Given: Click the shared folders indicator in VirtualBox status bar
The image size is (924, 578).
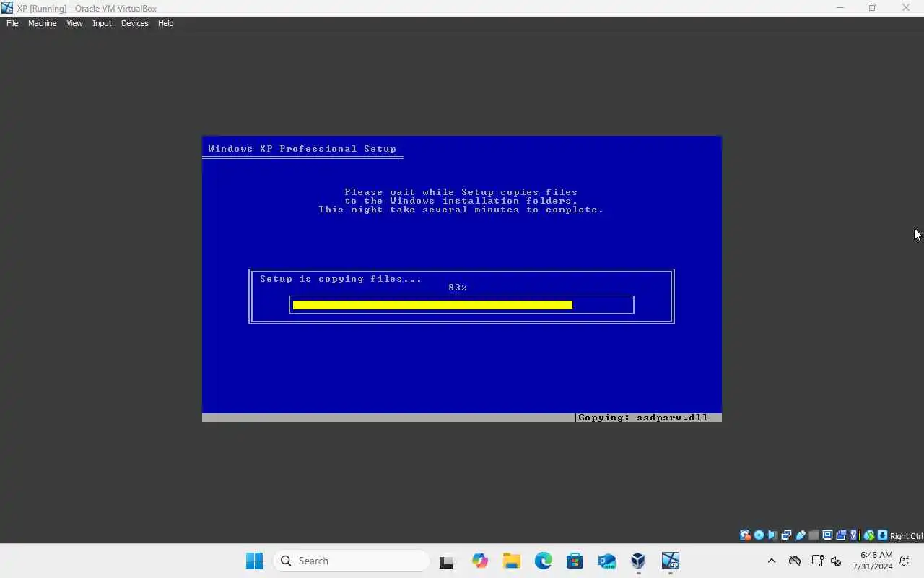Looking at the screenshot, I should [814, 535].
